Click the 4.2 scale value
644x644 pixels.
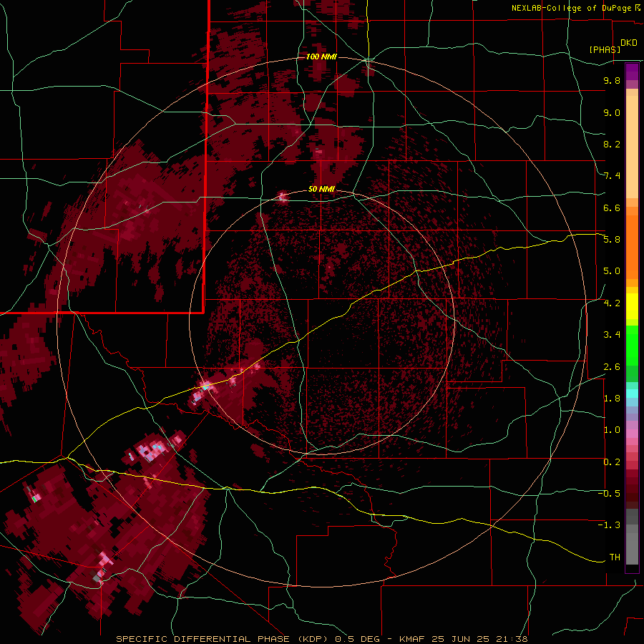(x=612, y=303)
